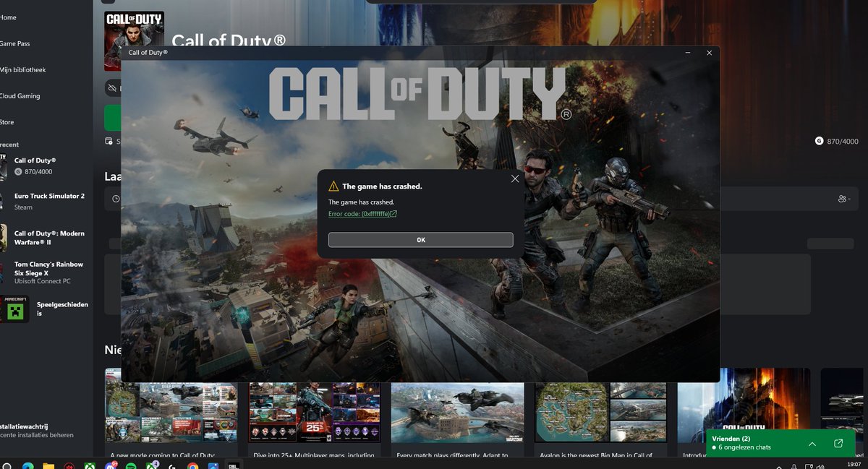
Task: Open Google Chrome from taskbar
Action: [192, 465]
